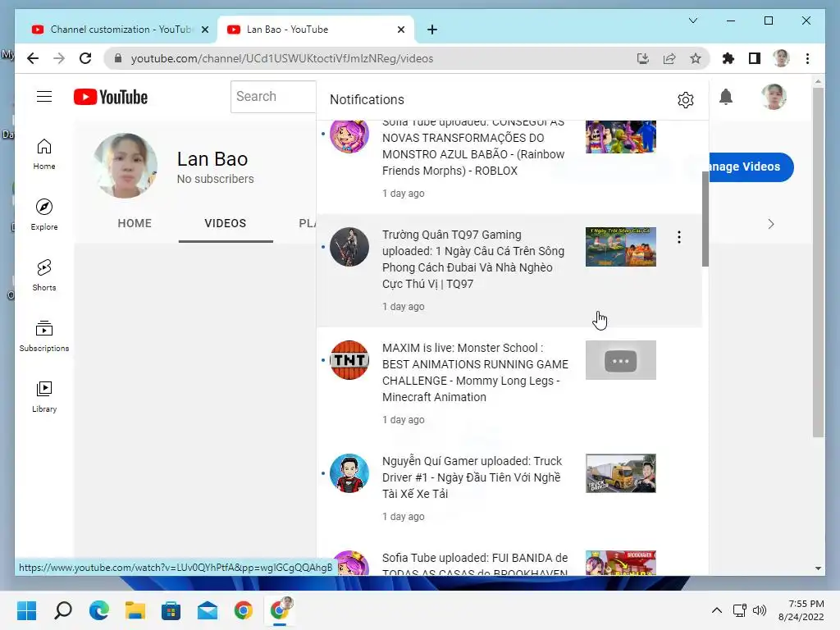Open MAXIM is live Monster School notification
Viewport: 840px width, 630px height.
(x=509, y=384)
